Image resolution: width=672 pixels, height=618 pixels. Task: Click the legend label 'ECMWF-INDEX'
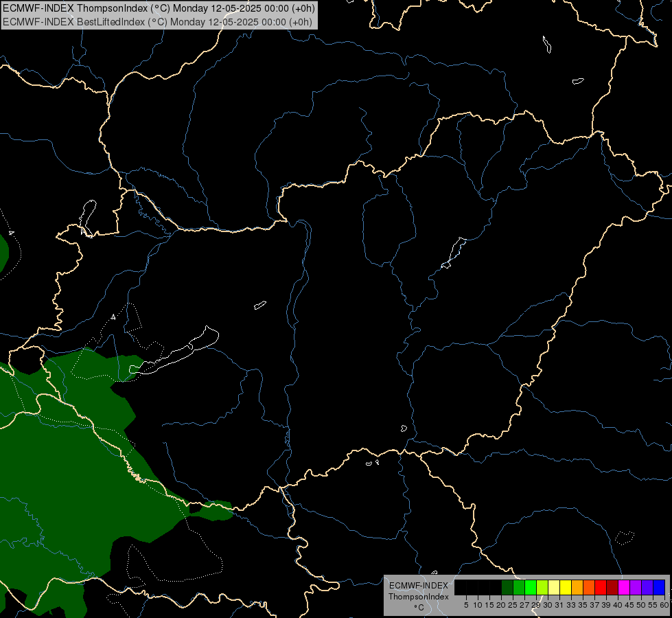pyautogui.click(x=418, y=586)
